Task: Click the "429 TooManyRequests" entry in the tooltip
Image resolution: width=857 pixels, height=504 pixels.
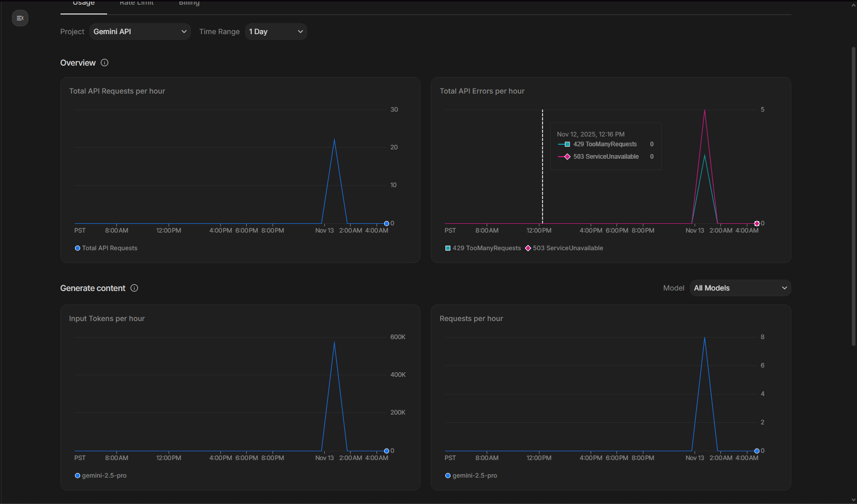Action: pos(605,144)
